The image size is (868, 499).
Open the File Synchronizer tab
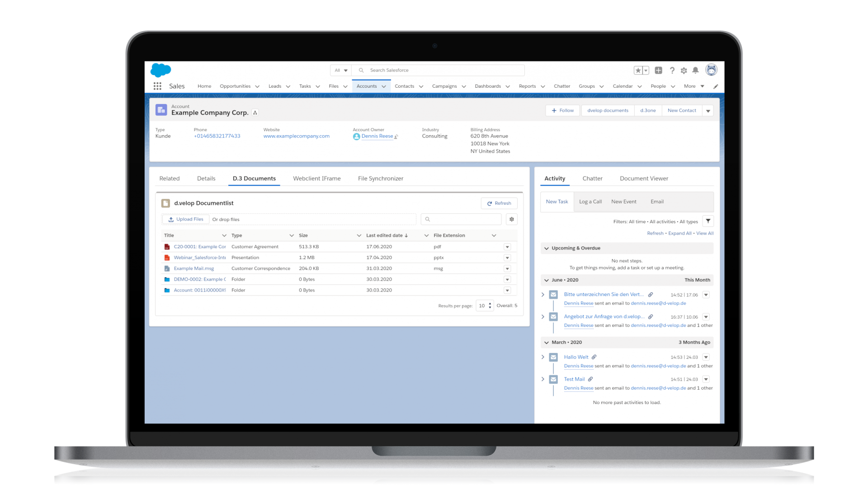[381, 179]
